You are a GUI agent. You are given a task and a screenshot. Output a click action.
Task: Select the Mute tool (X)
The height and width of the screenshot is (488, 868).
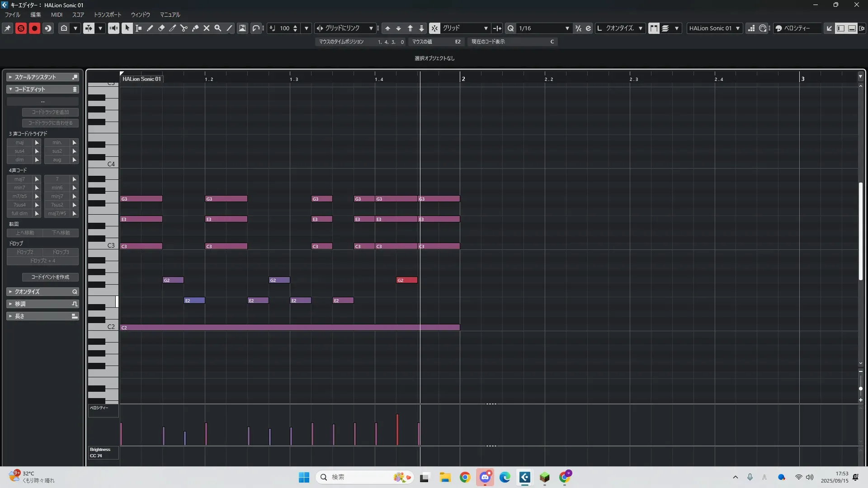[207, 28]
